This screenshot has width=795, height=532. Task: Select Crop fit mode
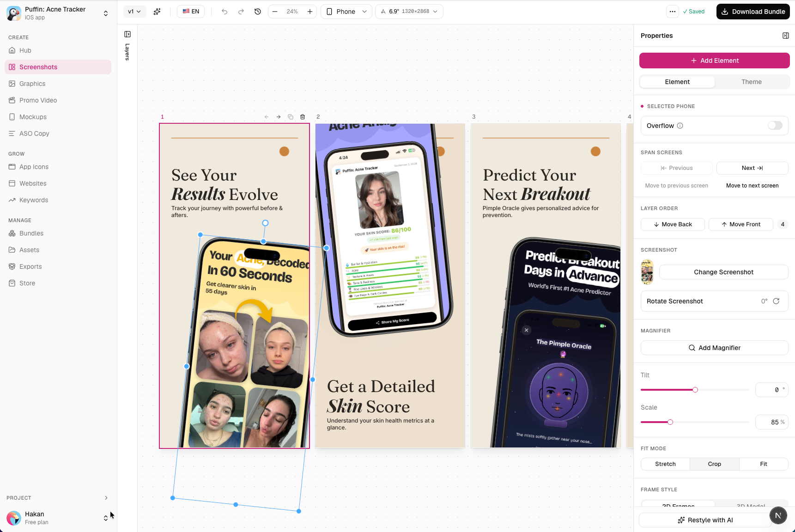click(x=714, y=464)
